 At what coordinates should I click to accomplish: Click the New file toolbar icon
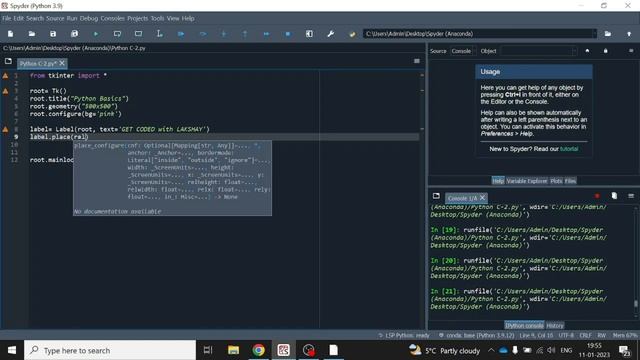11,34
